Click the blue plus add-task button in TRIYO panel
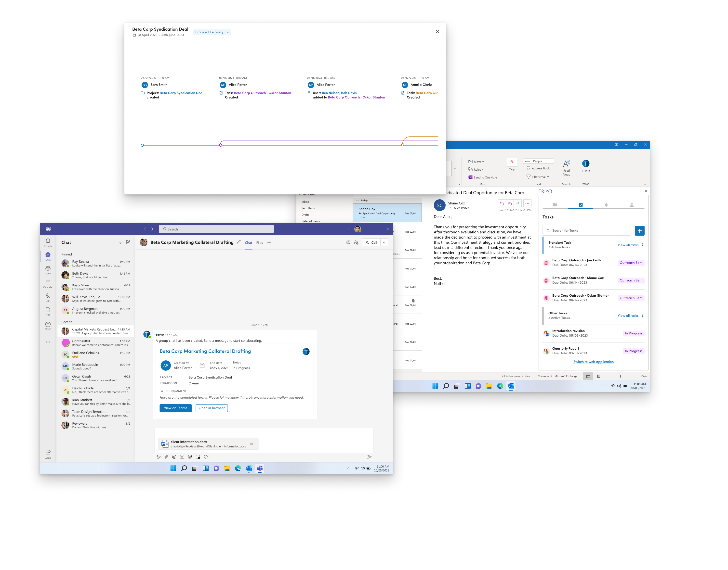728x570 pixels. 639,231
